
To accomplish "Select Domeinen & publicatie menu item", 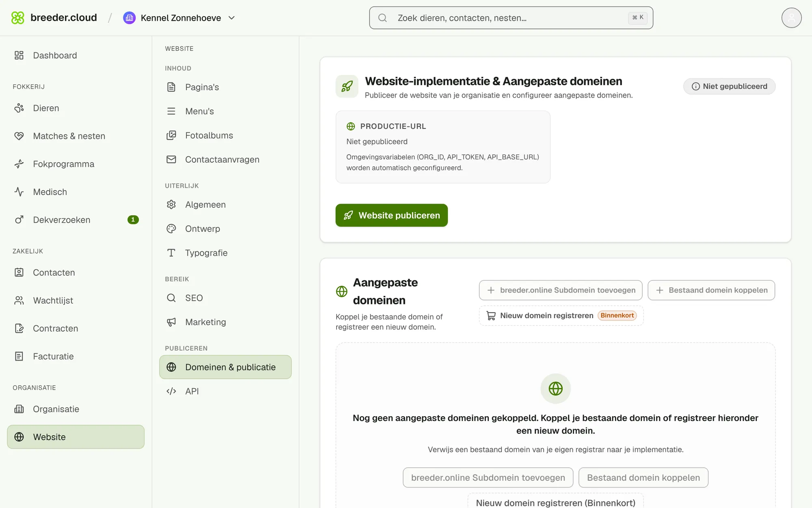I will click(x=225, y=367).
